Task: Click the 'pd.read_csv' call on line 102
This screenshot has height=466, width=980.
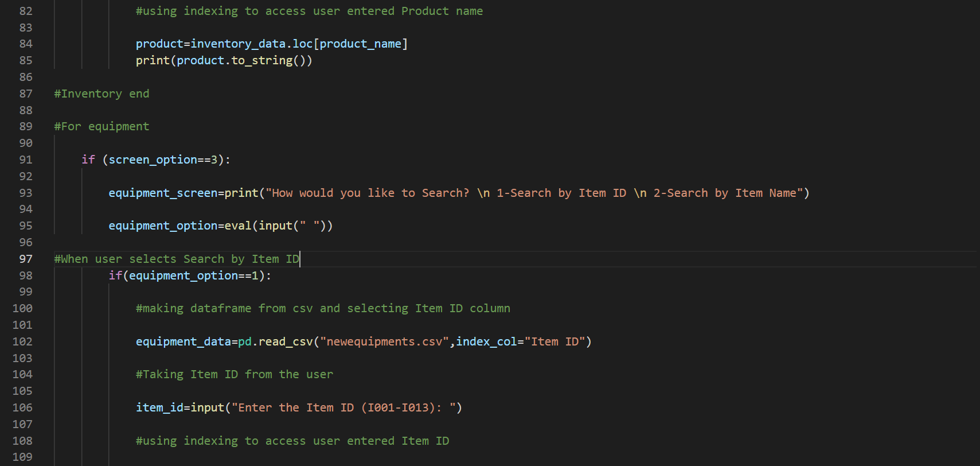Action: 275,341
